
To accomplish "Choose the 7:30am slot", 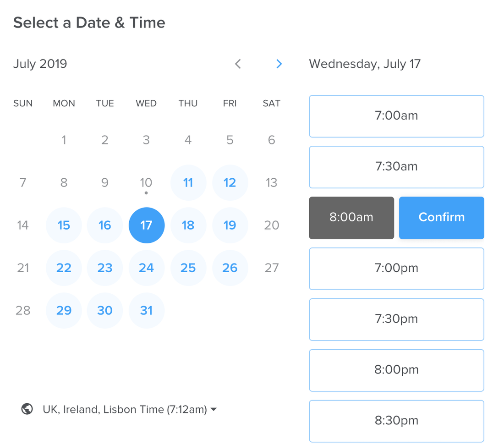I will point(396,167).
